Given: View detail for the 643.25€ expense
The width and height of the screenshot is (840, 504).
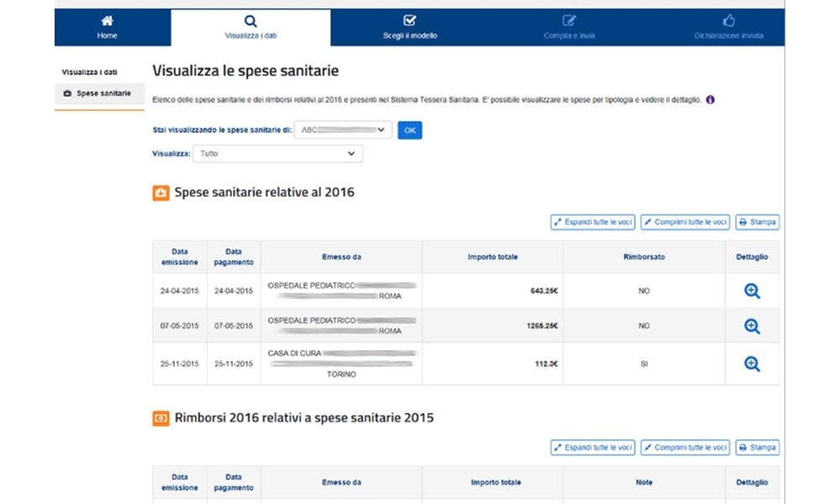Looking at the screenshot, I should [x=752, y=291].
